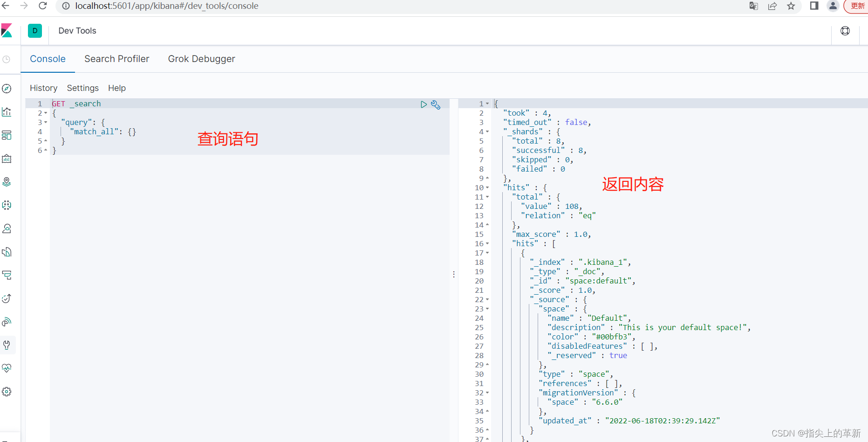Switch to Search Profiler tab
Viewport: 868px width, 442px height.
coord(117,59)
